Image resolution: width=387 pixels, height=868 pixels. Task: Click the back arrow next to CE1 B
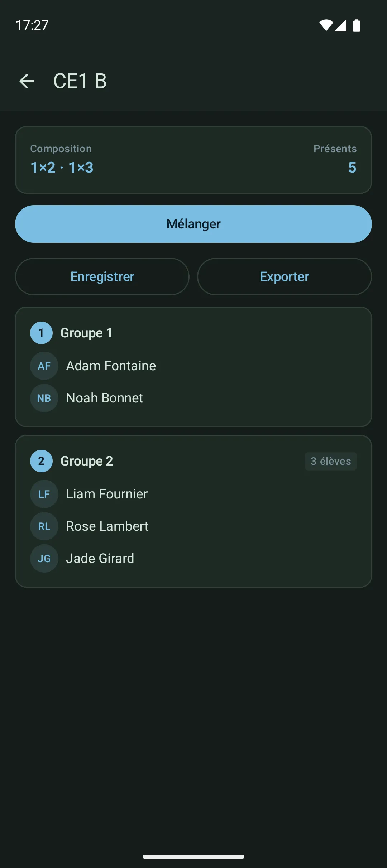[28, 81]
